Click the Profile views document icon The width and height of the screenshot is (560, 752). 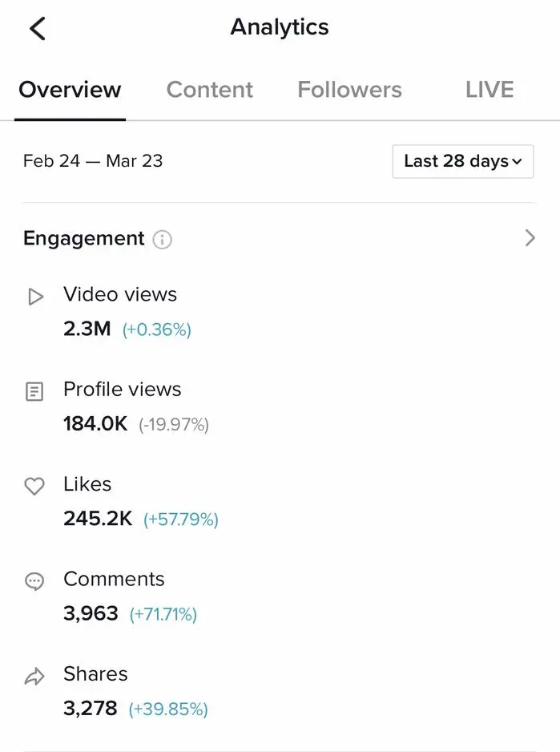pyautogui.click(x=34, y=391)
